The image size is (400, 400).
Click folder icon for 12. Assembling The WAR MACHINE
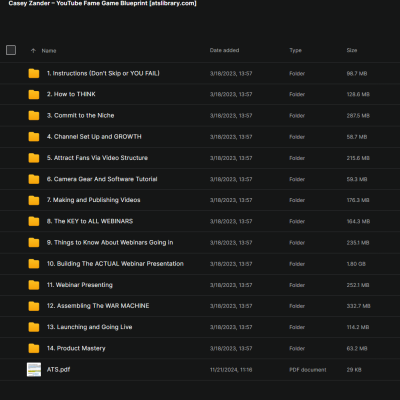coord(34,306)
